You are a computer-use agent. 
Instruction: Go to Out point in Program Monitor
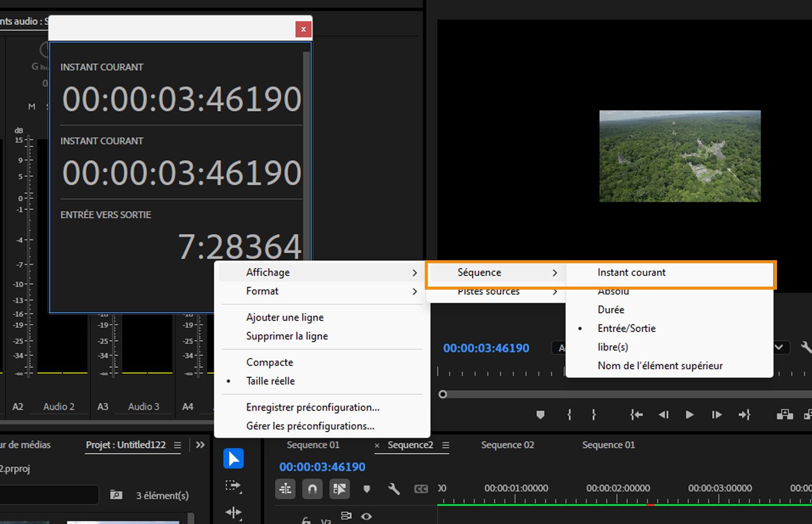(x=744, y=415)
